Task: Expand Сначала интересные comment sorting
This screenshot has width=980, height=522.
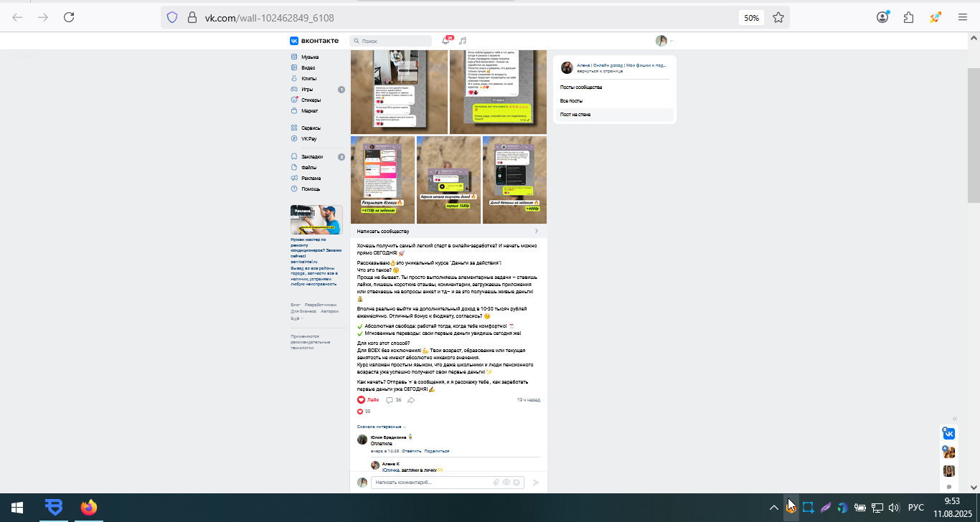Action: coord(382,427)
